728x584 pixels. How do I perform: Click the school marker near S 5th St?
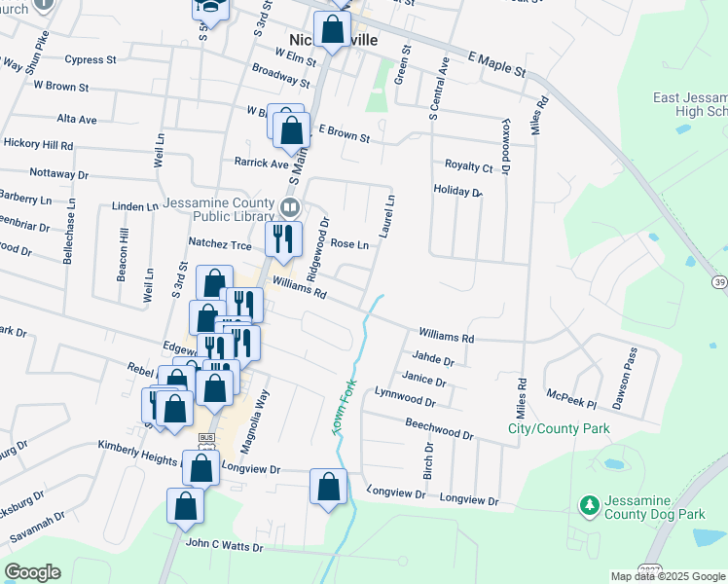(x=210, y=10)
